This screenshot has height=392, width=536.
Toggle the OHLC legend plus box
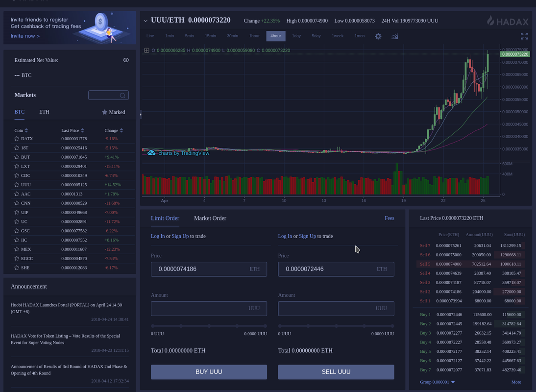[x=146, y=50]
